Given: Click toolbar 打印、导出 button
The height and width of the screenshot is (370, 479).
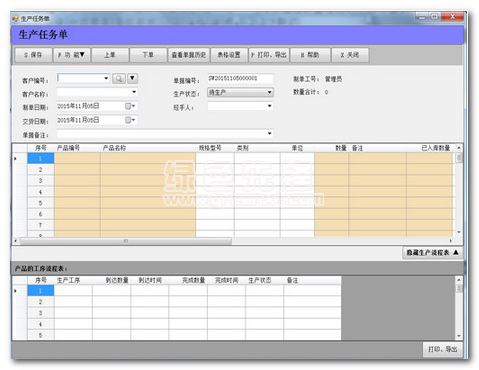Looking at the screenshot, I should [x=269, y=55].
